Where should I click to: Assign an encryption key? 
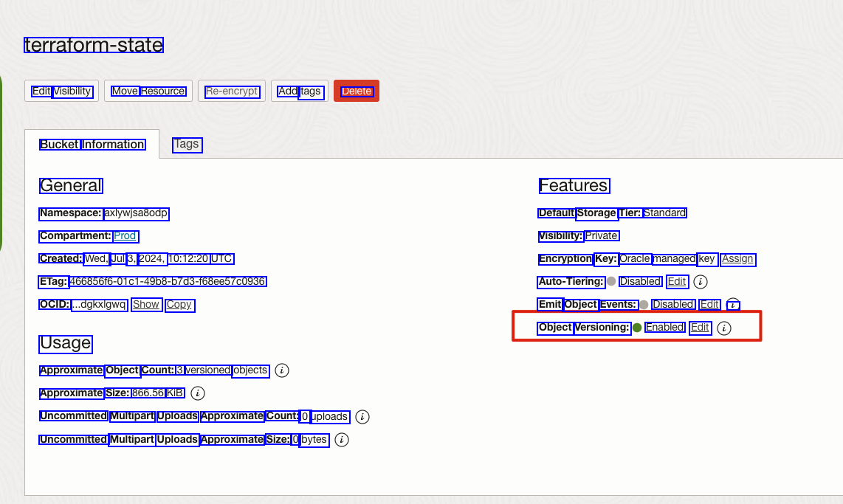tap(737, 259)
